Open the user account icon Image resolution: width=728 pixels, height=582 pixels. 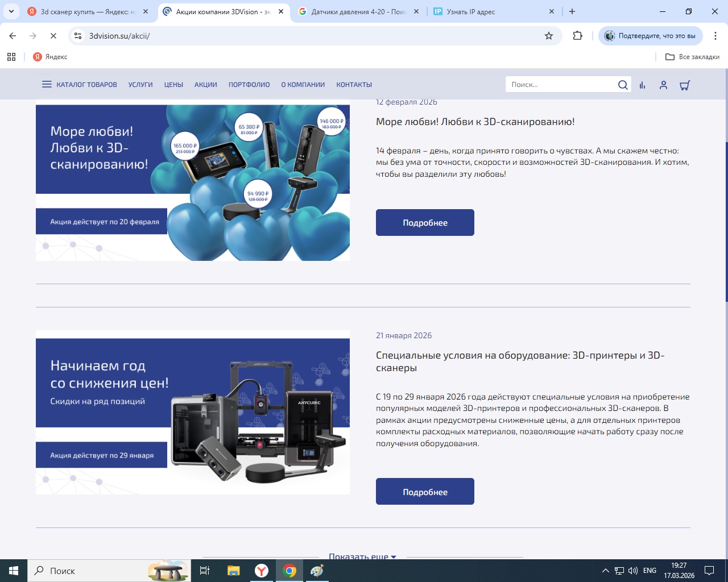(663, 85)
